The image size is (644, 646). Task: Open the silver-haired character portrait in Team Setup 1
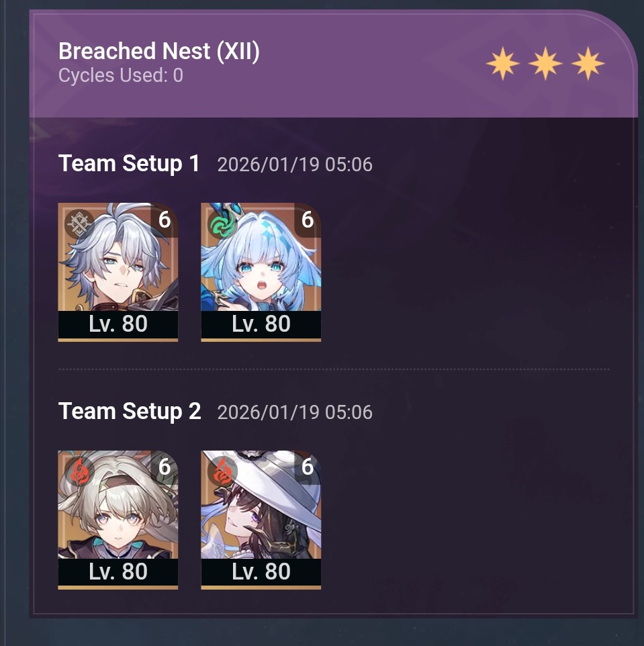click(118, 272)
